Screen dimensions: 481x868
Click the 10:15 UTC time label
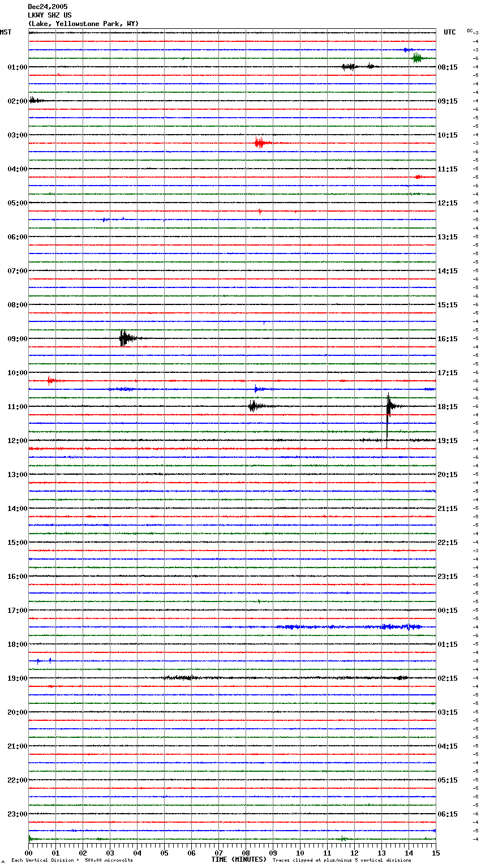[x=448, y=135]
